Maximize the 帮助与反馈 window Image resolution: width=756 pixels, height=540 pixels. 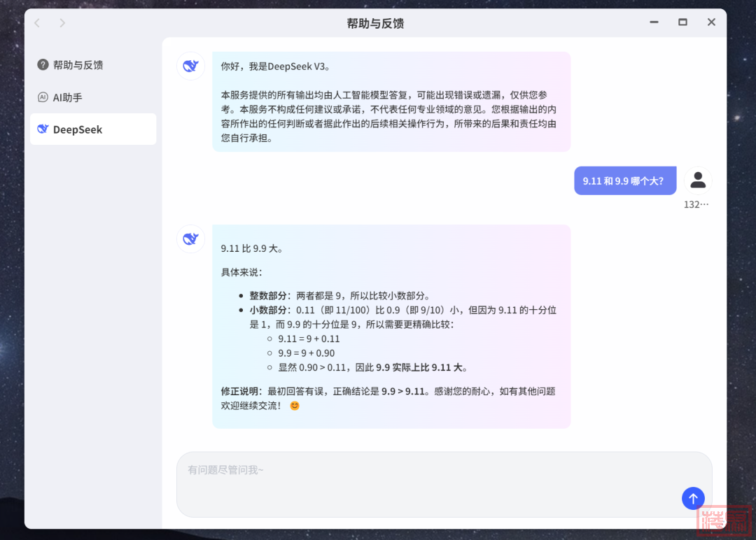[682, 22]
